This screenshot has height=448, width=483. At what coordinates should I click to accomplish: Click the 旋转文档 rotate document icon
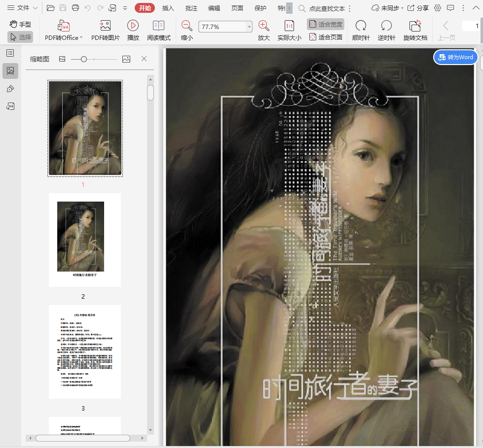point(415,26)
